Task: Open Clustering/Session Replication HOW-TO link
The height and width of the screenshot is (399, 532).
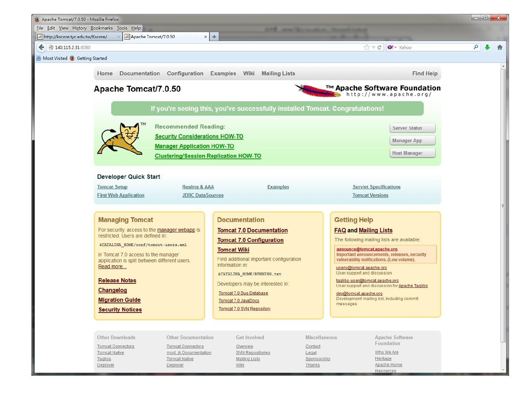Action: coord(208,156)
